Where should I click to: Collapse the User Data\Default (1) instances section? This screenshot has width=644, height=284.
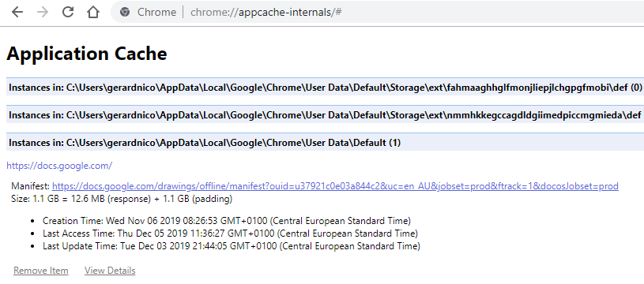[x=326, y=142]
